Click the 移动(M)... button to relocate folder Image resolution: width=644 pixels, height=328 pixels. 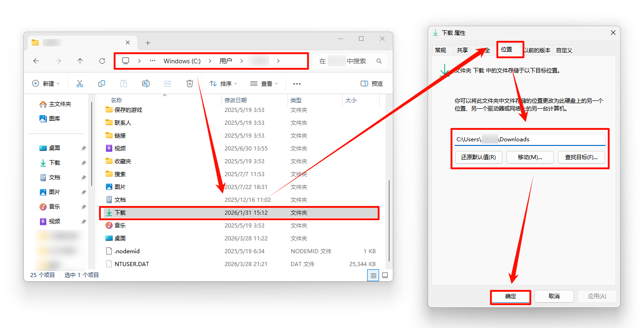point(530,157)
